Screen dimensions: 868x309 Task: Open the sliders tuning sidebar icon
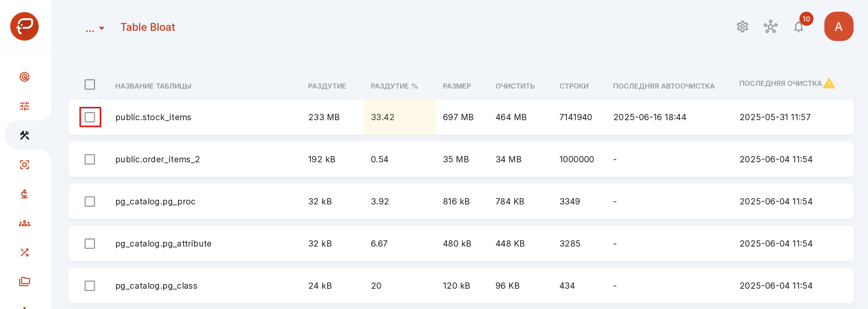pyautogui.click(x=25, y=106)
